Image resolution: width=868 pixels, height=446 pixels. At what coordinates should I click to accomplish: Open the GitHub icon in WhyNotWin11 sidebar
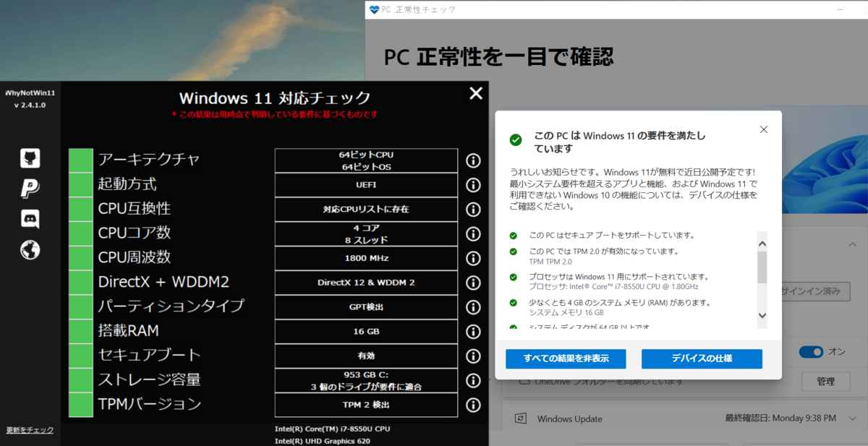point(30,158)
